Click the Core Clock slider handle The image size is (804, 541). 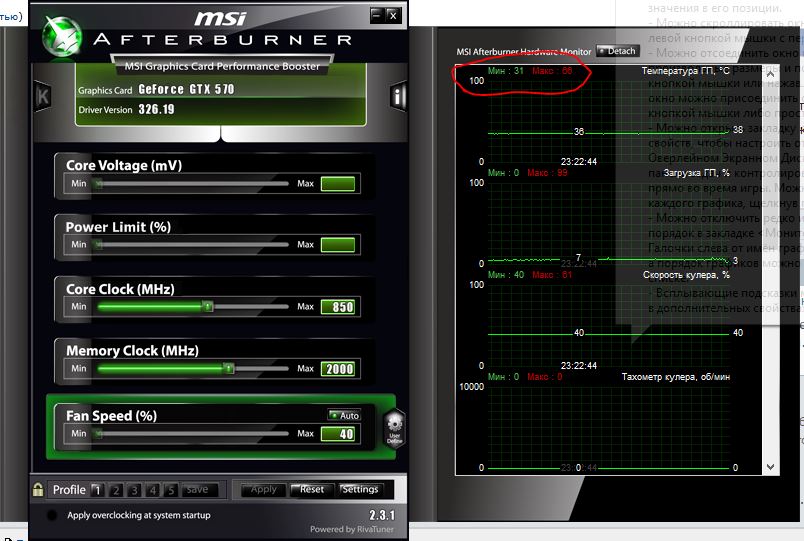(x=208, y=307)
